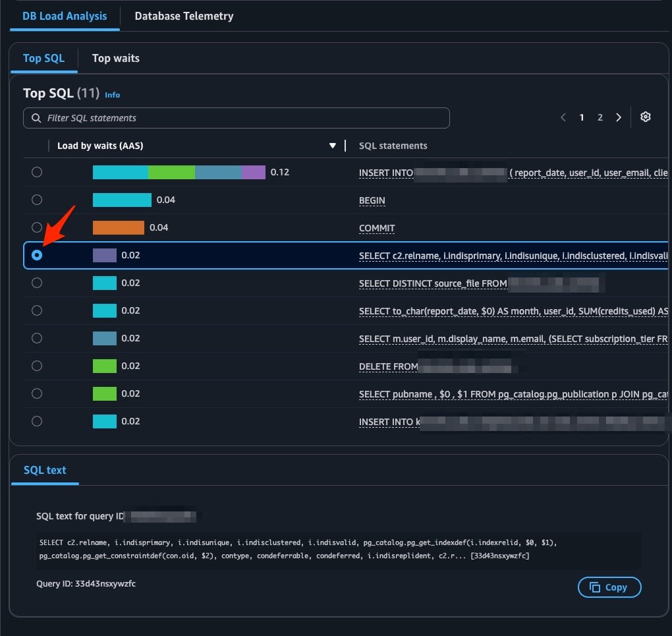Screen dimensions: 672x636
Task: Click Query ID: 33d43nsxywzfc text
Action: (x=86, y=584)
